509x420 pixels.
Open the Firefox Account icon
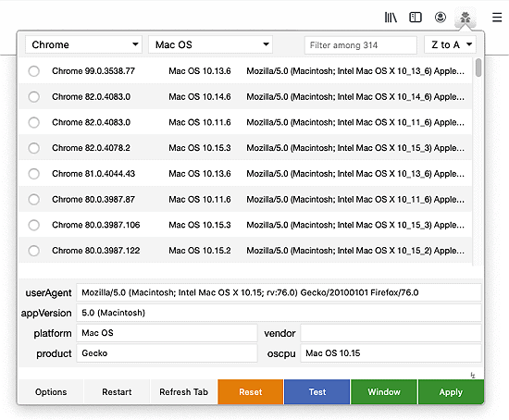tap(441, 18)
